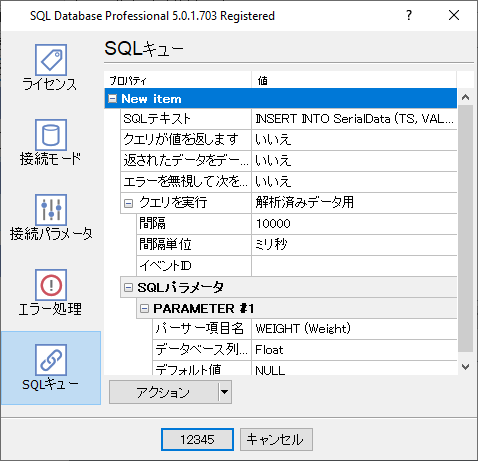Screen dimensions: 478x461
Task: Click the property grid scrollbar thumb
Action: (x=465, y=228)
